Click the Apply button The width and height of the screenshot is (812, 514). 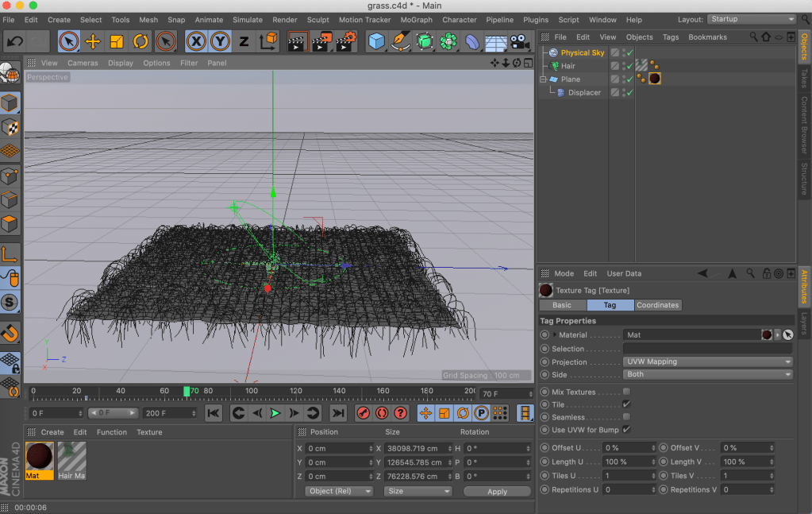(497, 491)
